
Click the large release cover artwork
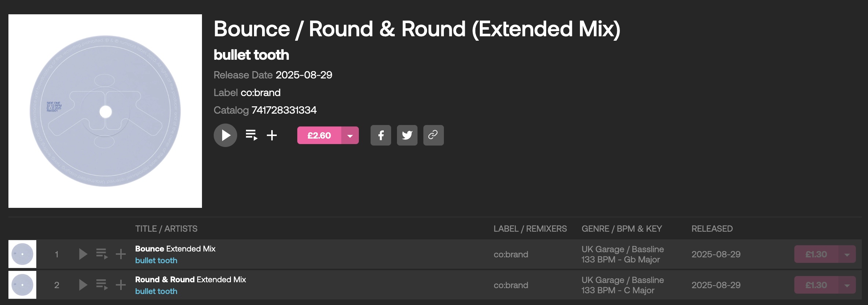105,111
